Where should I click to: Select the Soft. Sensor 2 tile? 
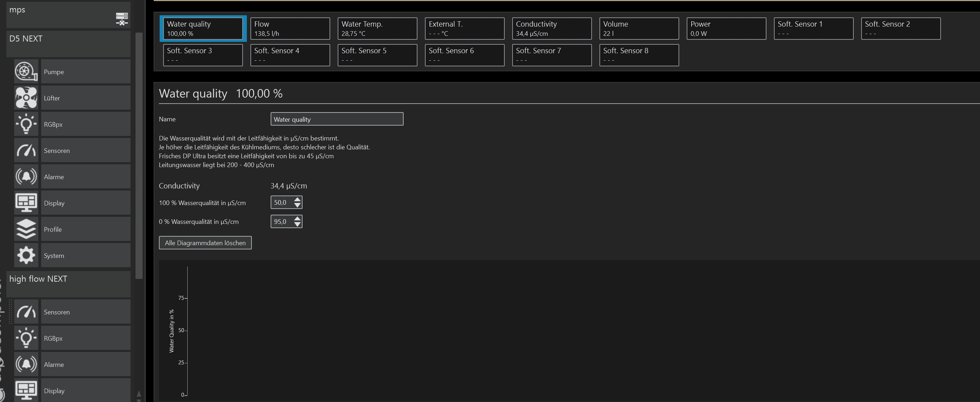901,28
